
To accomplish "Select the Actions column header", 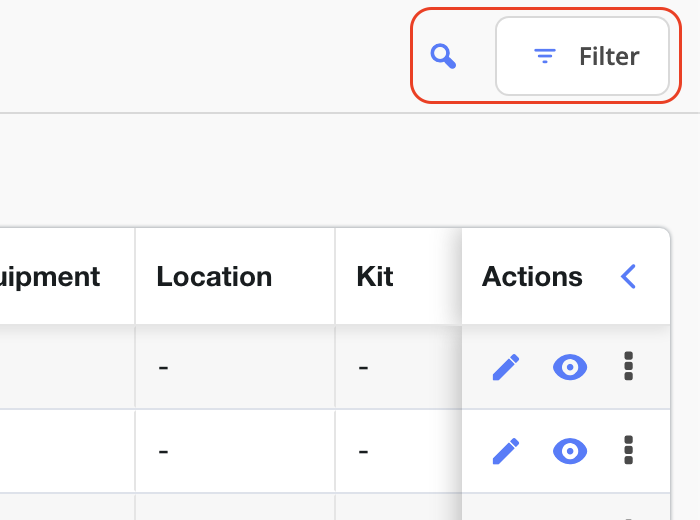I will tap(532, 277).
